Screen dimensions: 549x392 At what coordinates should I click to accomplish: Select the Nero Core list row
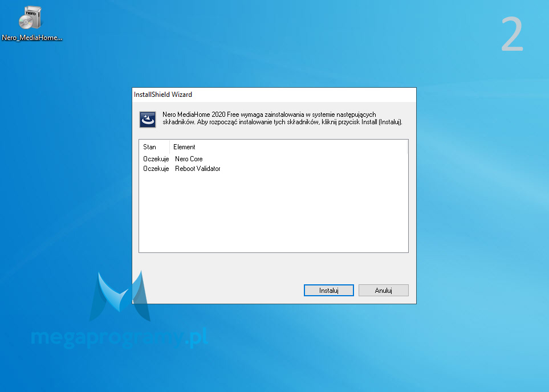[274, 159]
